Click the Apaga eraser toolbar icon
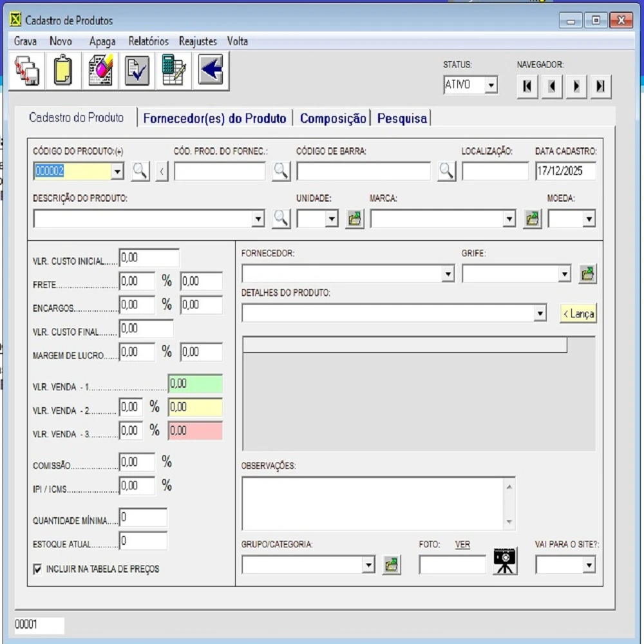The image size is (644, 644). [100, 70]
